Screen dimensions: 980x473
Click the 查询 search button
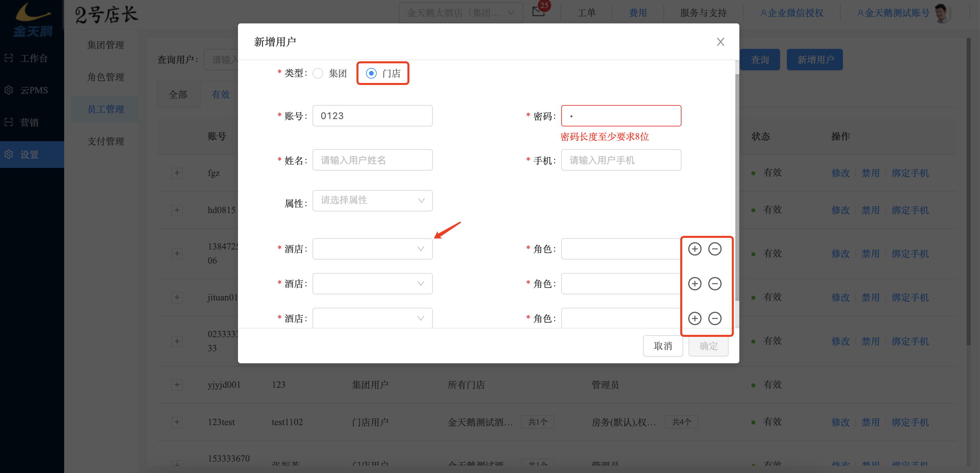click(760, 60)
